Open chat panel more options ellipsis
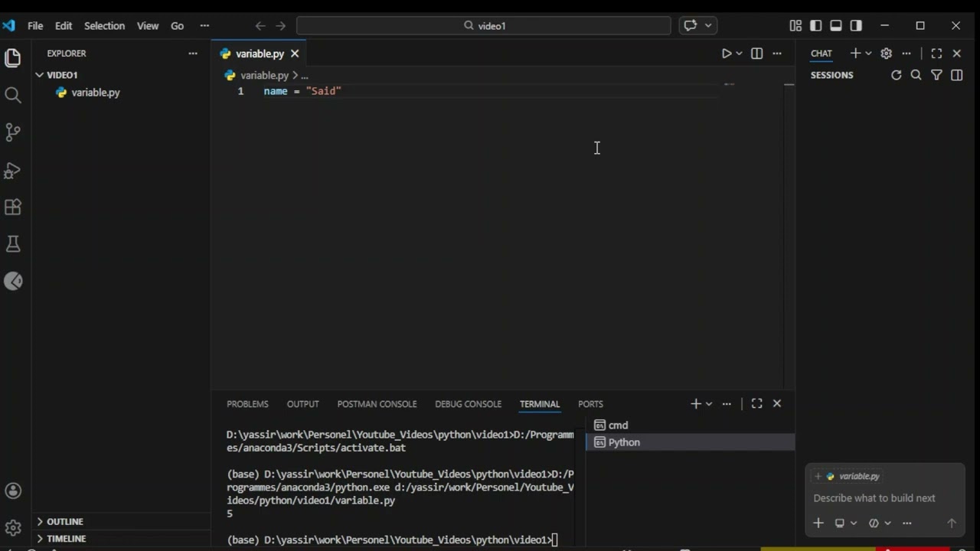This screenshot has width=980, height=551. 906,53
